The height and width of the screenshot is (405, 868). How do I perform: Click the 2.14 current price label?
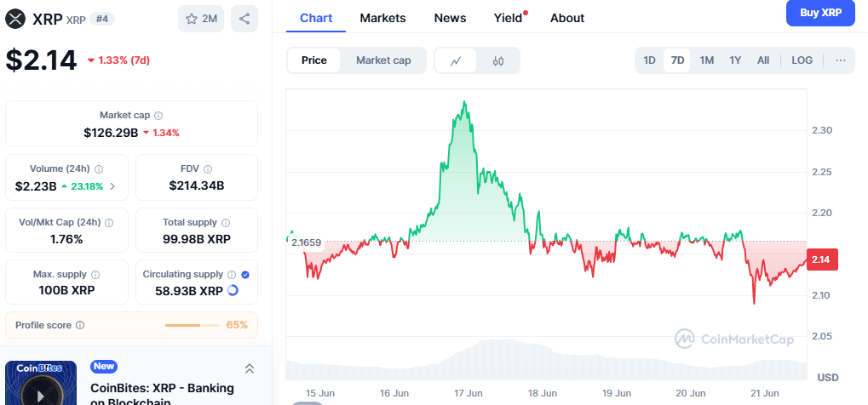pos(822,260)
